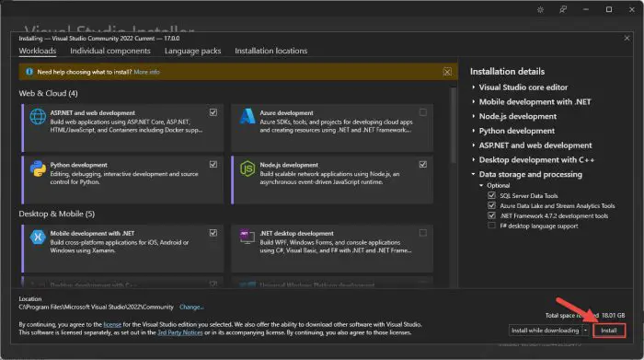Expand Mobile development with .NET details
The image size is (644, 360).
coord(474,101)
